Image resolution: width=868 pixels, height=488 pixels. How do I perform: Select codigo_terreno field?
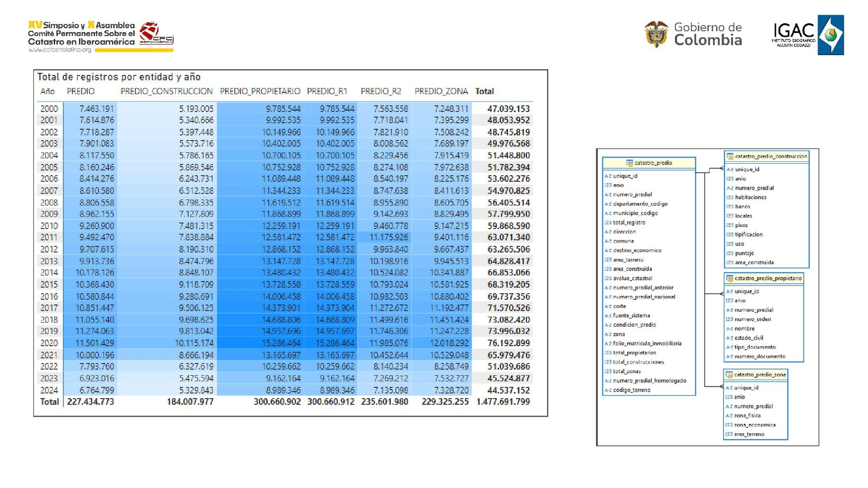pos(632,390)
